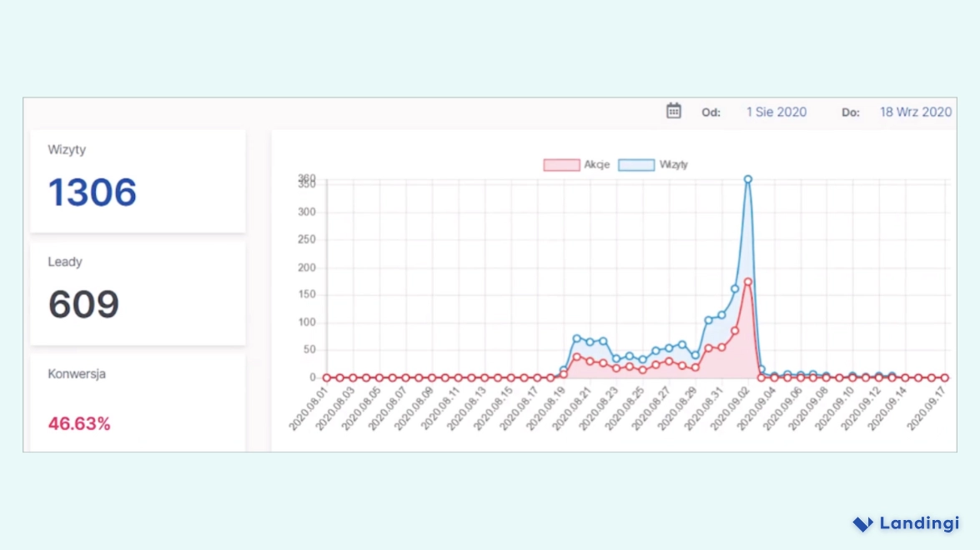Click the blue Wizyty color swatch

(x=636, y=164)
